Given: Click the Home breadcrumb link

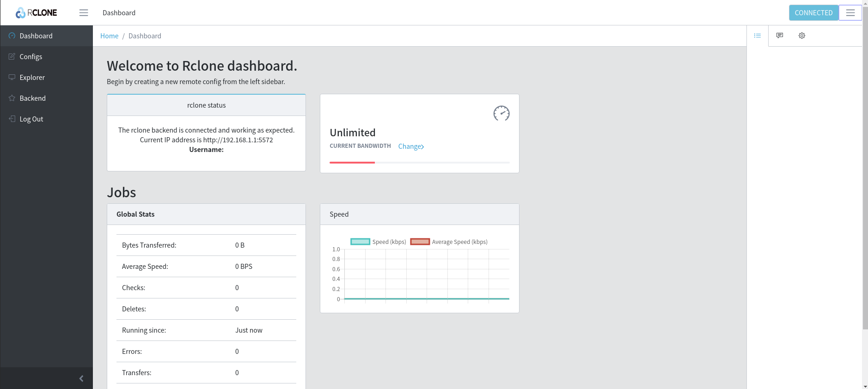Looking at the screenshot, I should pyautogui.click(x=109, y=36).
